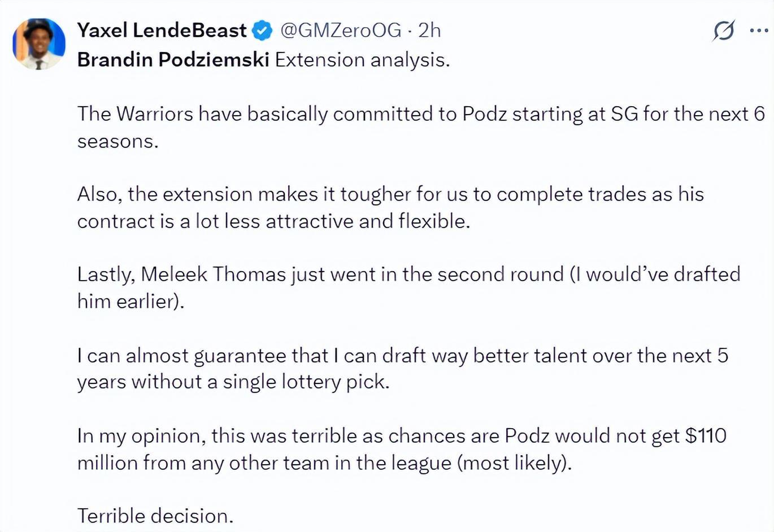The height and width of the screenshot is (532, 774).
Task: Click the '$110' amount in the tweet
Action: pyautogui.click(x=706, y=435)
